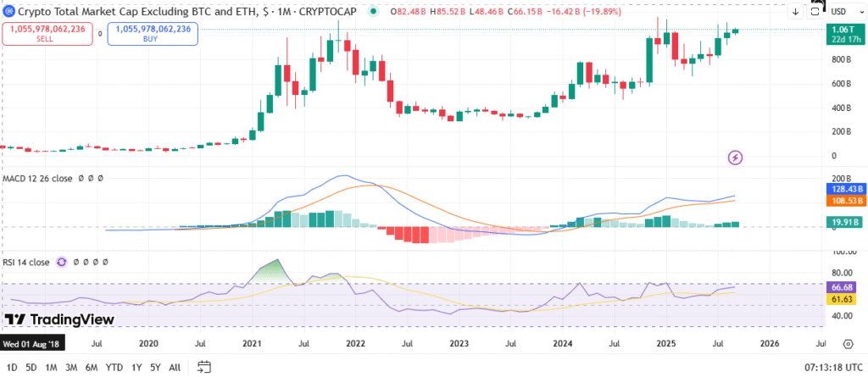Click the down arrow icon near USD
This screenshot has height=377, width=868.
pos(795,12)
